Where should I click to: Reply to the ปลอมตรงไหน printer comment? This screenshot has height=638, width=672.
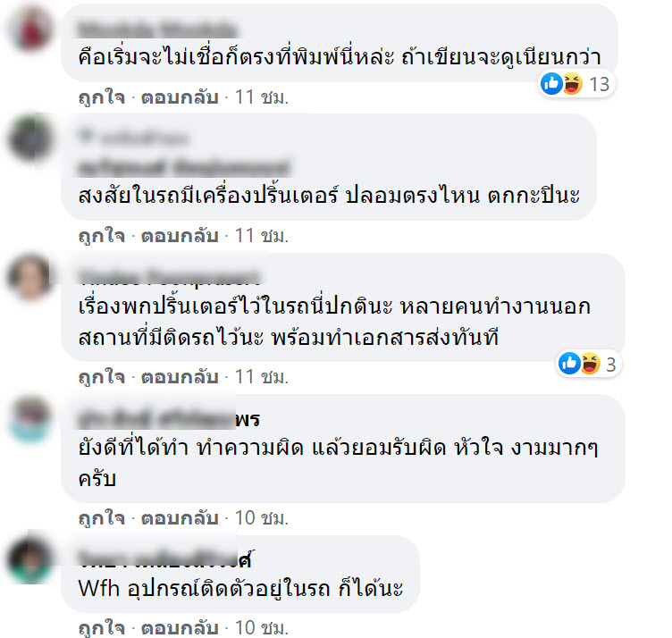click(180, 236)
